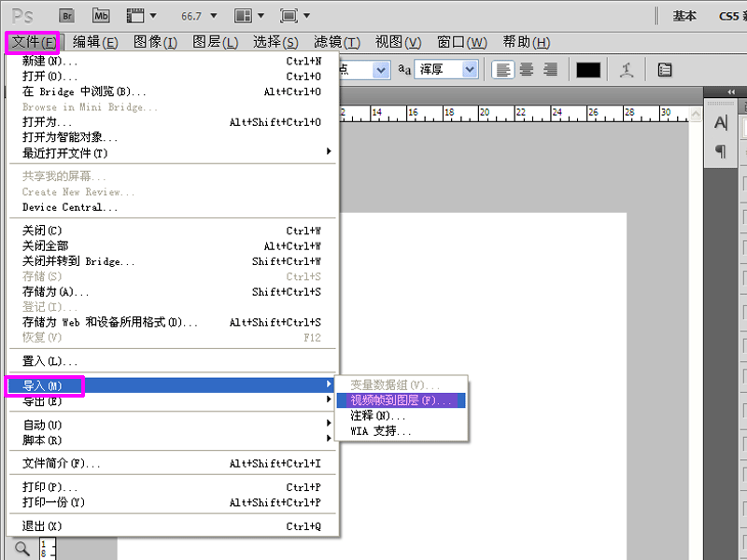Open the Create Warped Text icon
747x560 pixels.
[x=626, y=70]
